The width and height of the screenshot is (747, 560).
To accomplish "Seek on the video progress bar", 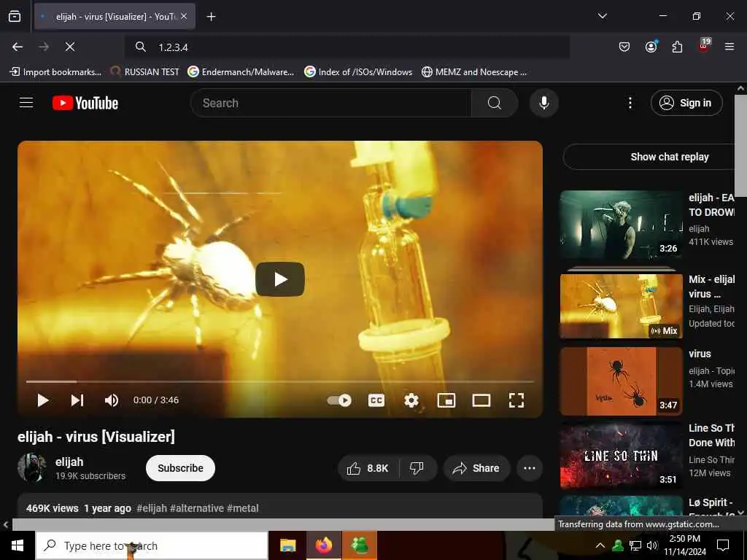I will pyautogui.click(x=280, y=382).
